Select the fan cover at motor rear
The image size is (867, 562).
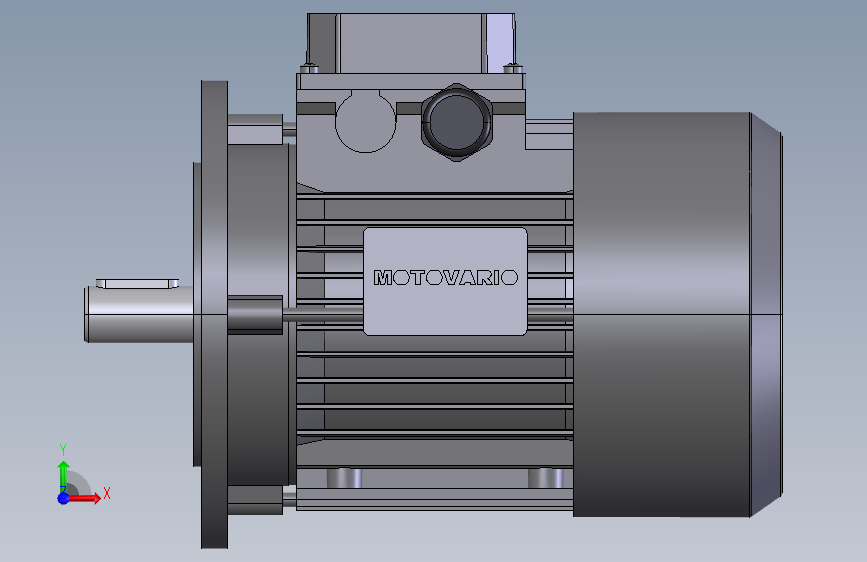(x=677, y=314)
